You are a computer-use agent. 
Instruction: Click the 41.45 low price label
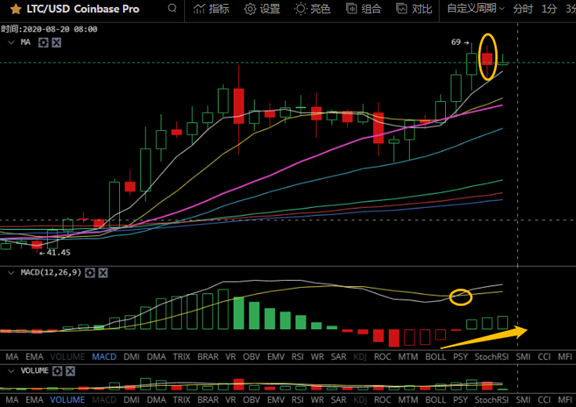click(58, 252)
